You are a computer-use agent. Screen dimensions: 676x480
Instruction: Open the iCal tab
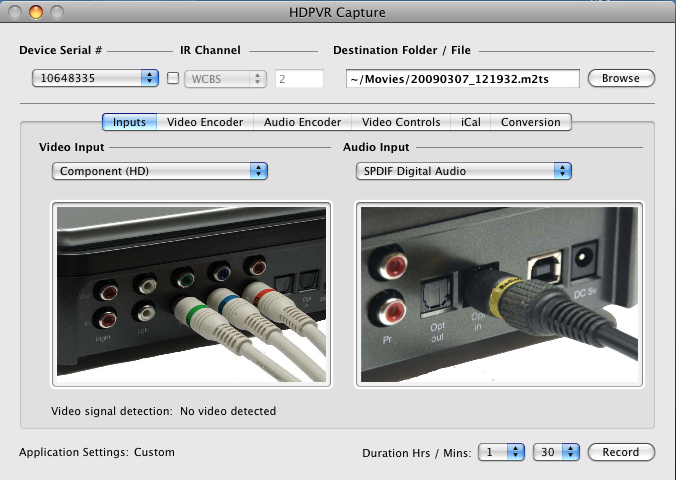coord(470,122)
